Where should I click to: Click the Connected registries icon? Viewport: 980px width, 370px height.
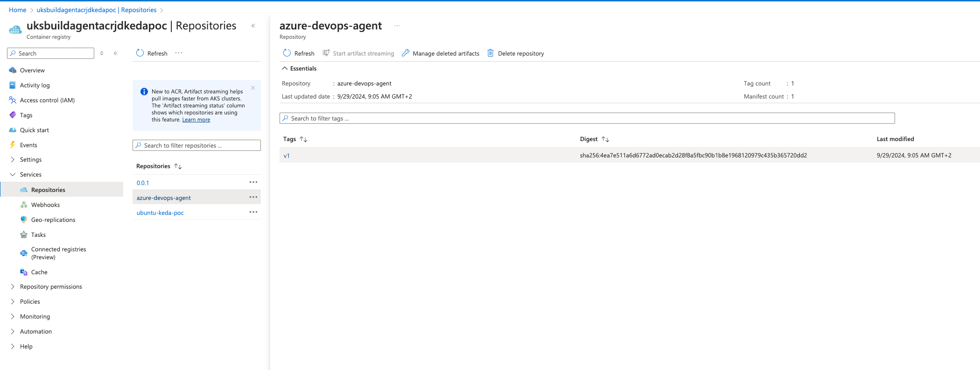(24, 253)
